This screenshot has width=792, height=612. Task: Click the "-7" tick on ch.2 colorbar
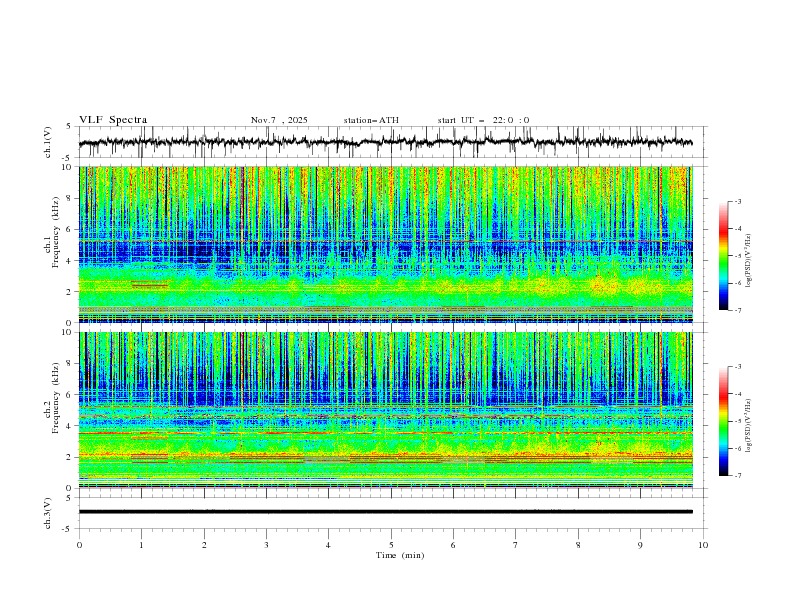[738, 475]
